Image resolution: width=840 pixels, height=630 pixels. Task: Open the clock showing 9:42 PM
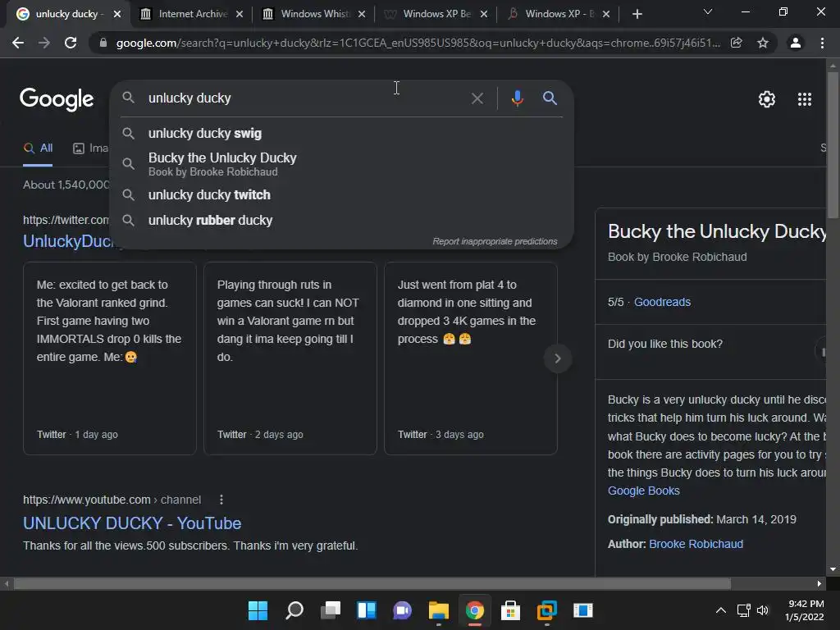[x=805, y=610]
